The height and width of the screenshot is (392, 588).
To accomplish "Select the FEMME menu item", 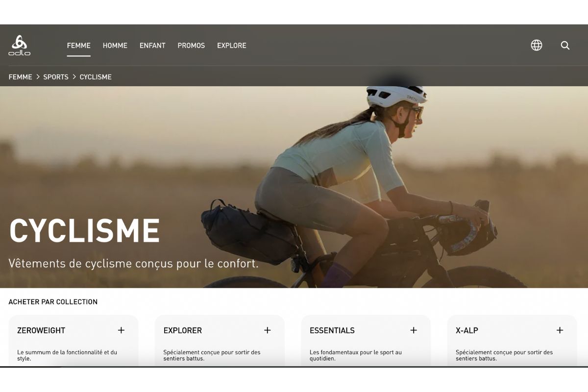I will (79, 45).
